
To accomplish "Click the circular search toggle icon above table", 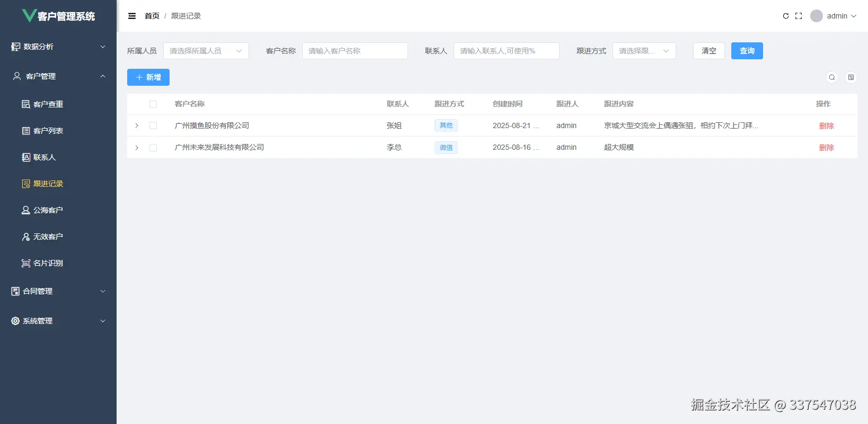I will 832,77.
